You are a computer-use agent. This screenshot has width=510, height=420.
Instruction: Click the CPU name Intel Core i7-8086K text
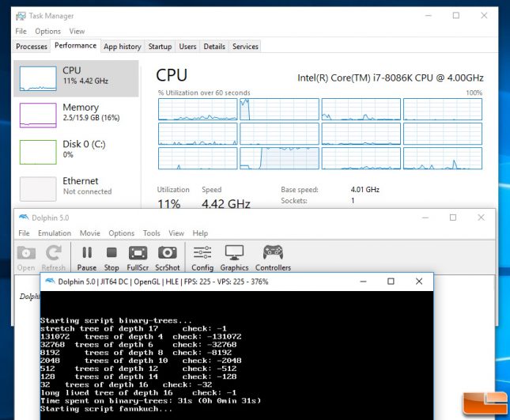coord(391,78)
